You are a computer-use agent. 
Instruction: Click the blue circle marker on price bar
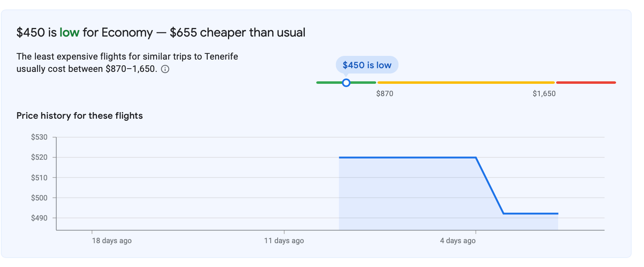(346, 83)
